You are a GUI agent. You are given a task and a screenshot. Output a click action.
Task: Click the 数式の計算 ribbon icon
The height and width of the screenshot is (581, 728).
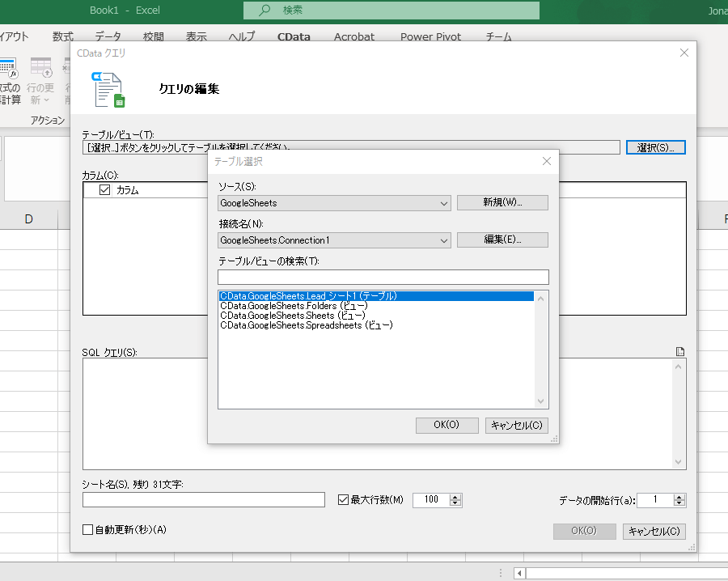[x=9, y=81]
